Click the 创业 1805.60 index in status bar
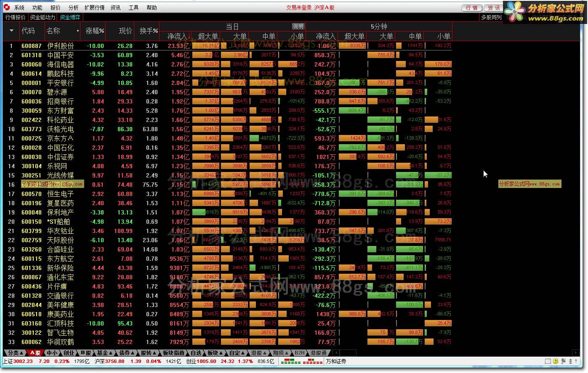 (x=201, y=361)
